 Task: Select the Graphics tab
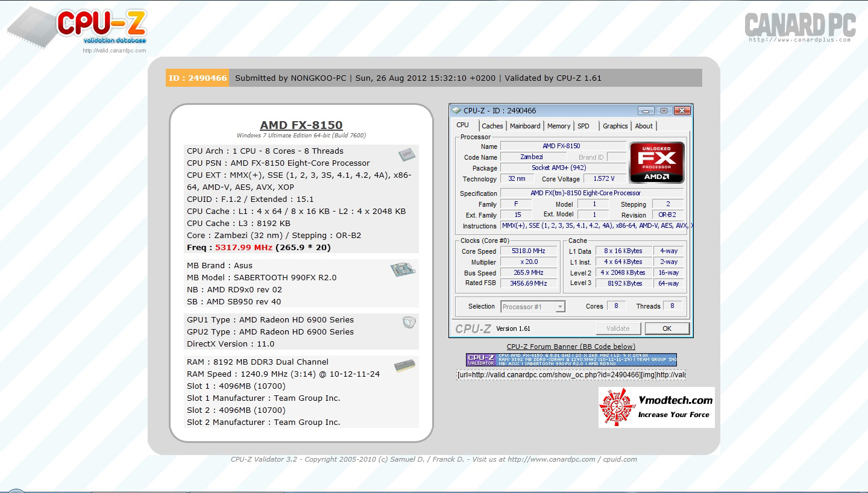(615, 126)
